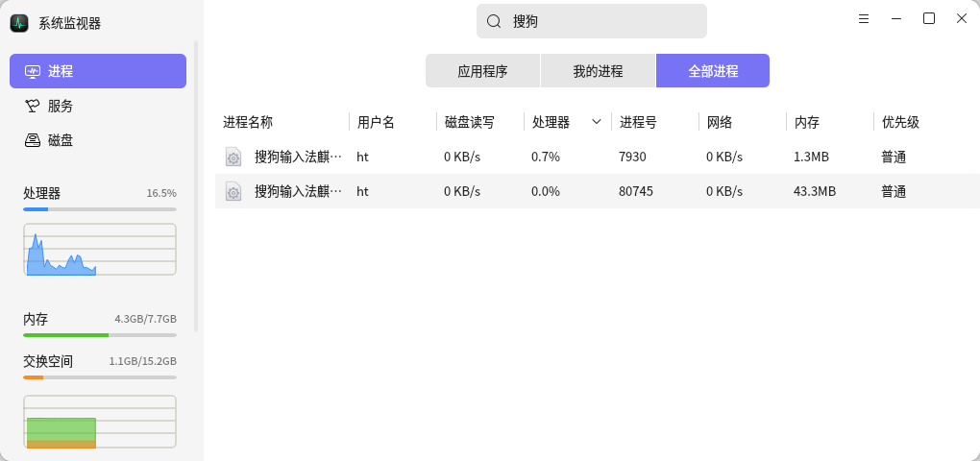Switch to the 我的进程 tab
The image size is (980, 461).
[599, 70]
